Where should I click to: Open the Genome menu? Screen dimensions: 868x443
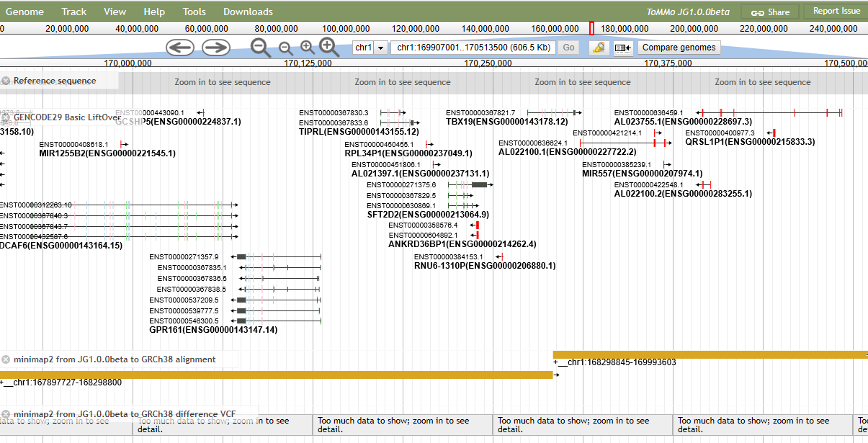[24, 12]
